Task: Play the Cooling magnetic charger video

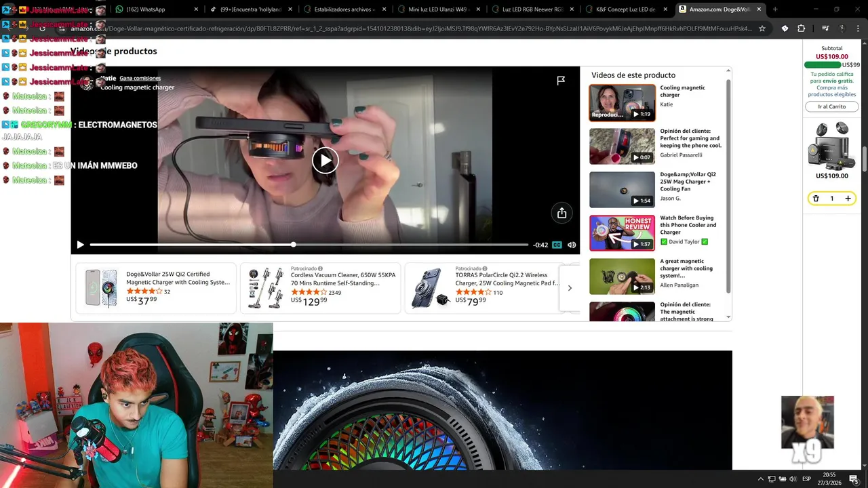Action: tap(325, 161)
